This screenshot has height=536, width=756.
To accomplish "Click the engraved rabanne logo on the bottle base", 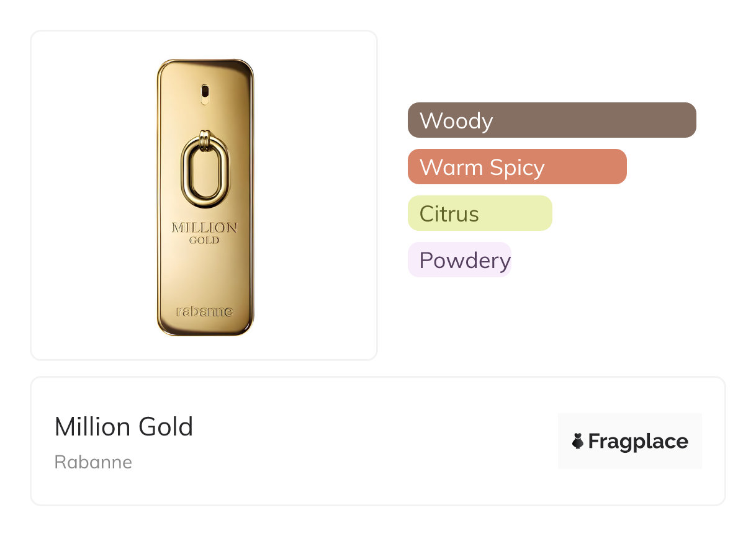I will tap(204, 311).
